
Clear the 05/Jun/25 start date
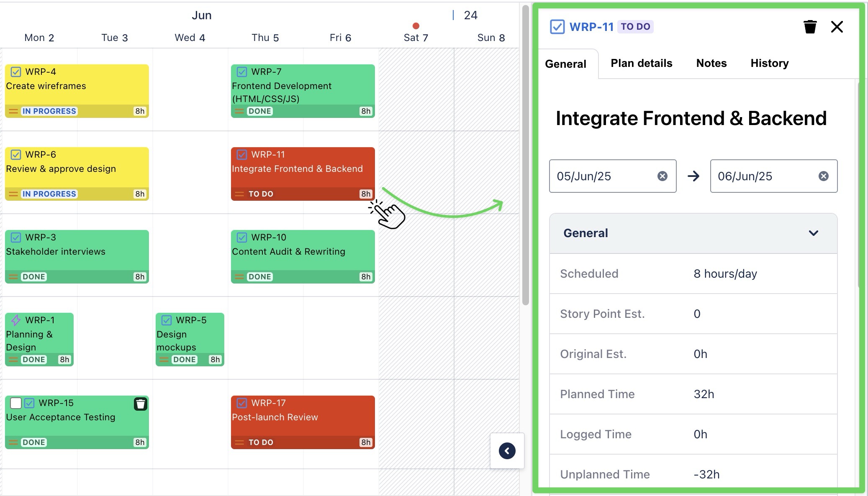[x=662, y=176]
